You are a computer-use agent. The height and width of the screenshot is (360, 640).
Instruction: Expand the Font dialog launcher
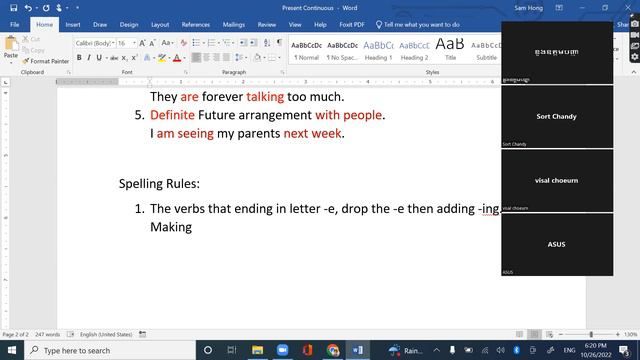point(186,72)
